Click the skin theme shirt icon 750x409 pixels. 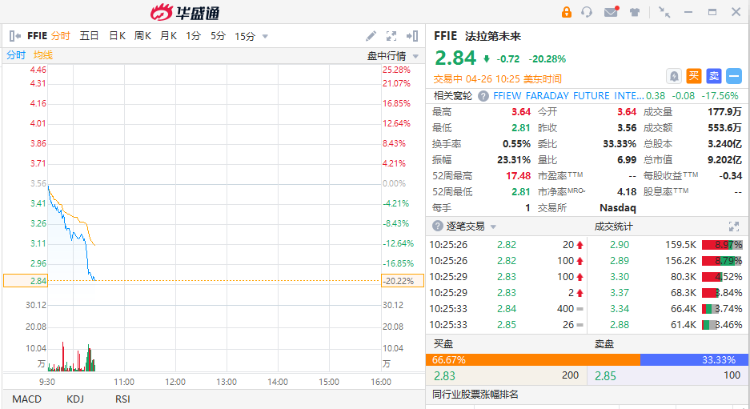click(x=634, y=12)
